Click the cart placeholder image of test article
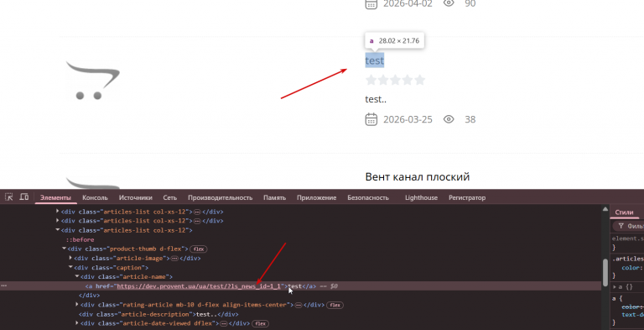644x330 pixels. pos(93,81)
